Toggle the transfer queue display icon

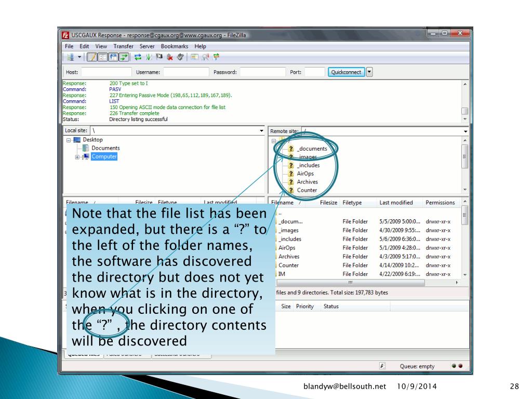[124, 57]
